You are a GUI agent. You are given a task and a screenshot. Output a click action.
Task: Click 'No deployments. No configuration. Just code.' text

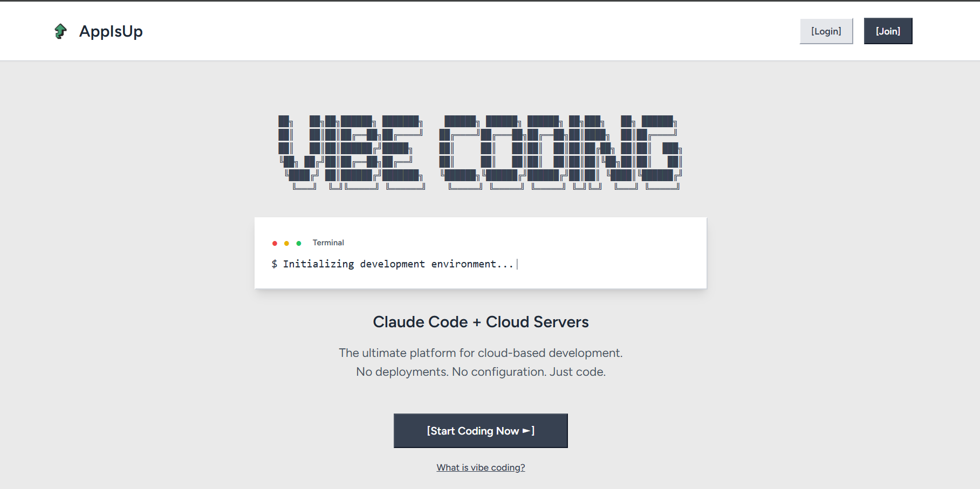click(481, 371)
